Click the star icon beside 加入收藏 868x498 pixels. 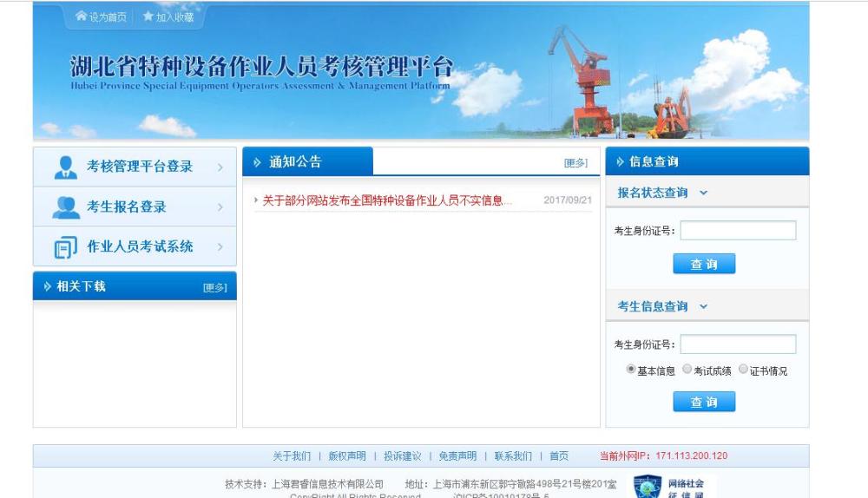148,16
